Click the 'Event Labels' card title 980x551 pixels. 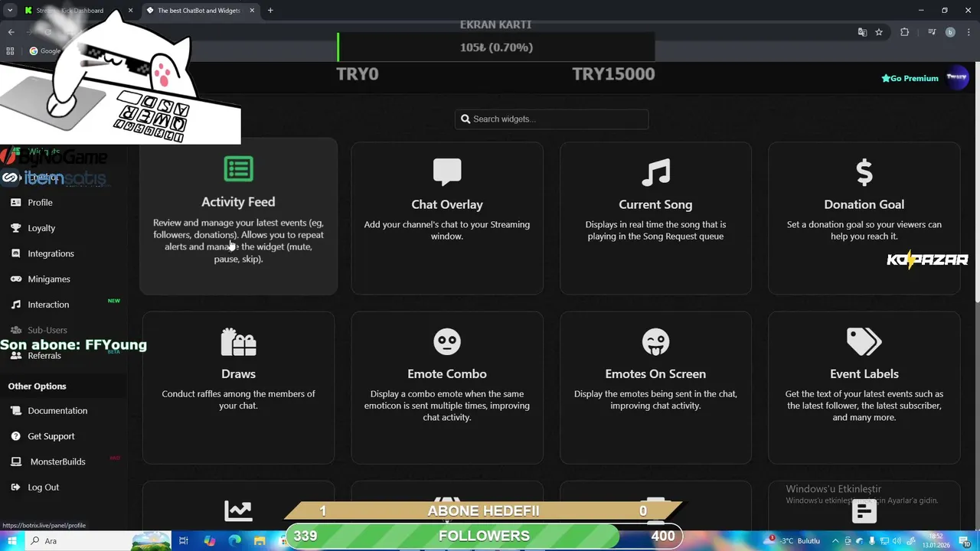tap(864, 373)
